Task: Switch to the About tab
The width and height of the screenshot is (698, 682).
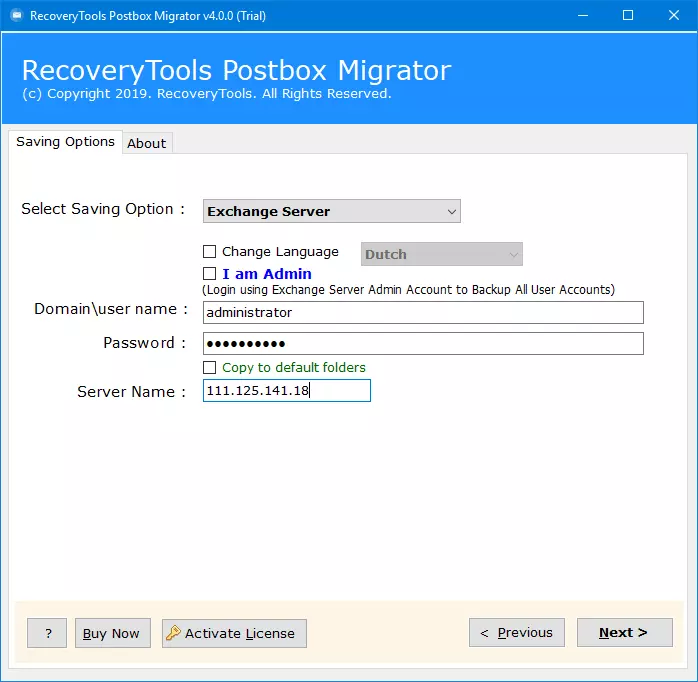Action: tap(146, 143)
